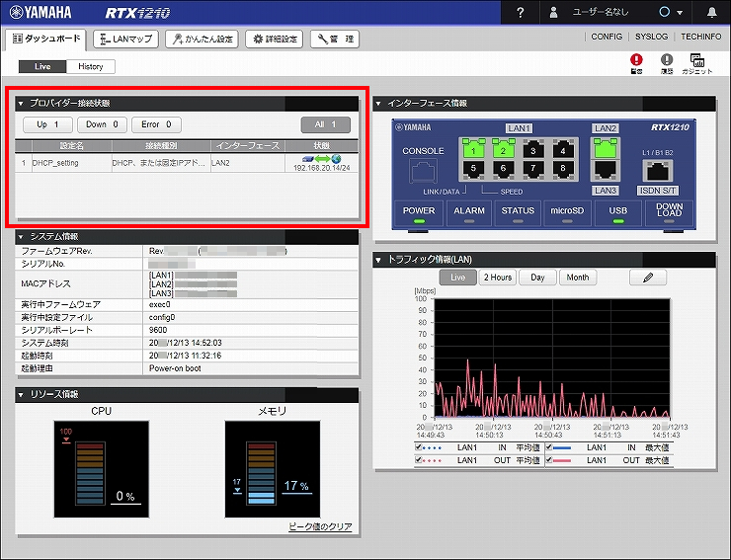Toggle LAN1 IN maximum checkbox

[548, 447]
